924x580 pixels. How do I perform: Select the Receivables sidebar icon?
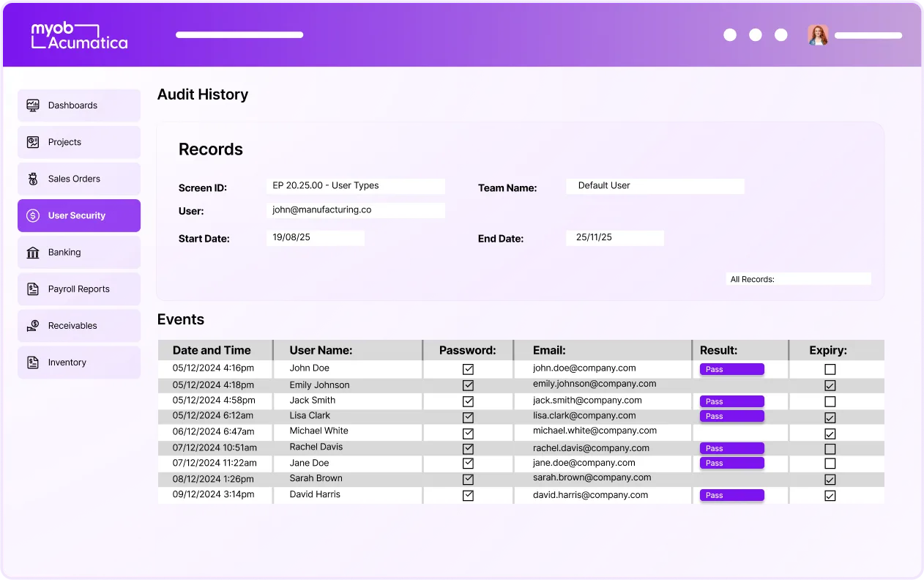point(32,325)
